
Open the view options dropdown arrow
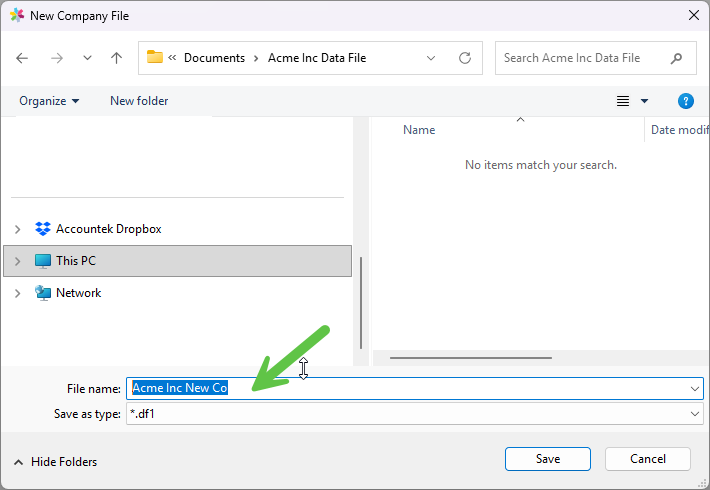pos(644,101)
